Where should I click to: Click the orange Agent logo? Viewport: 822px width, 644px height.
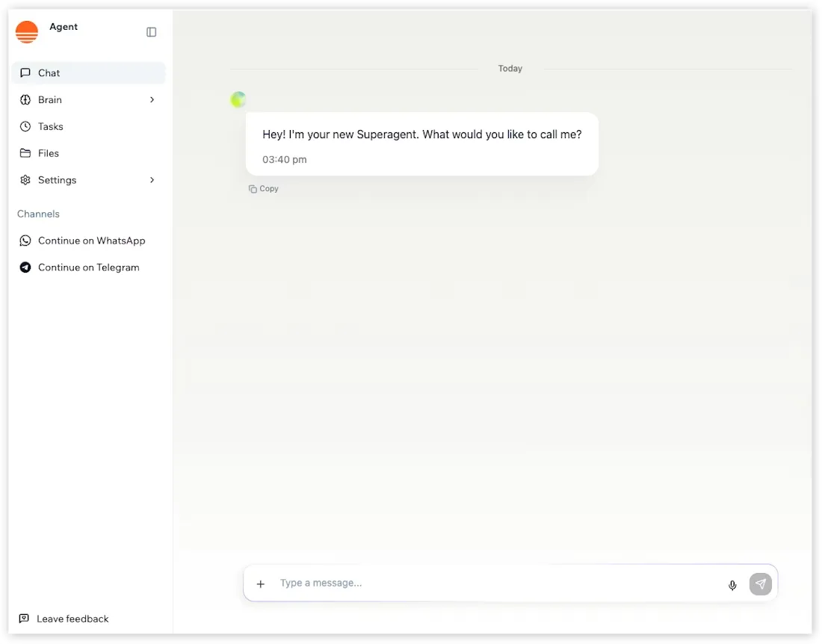coord(27,32)
